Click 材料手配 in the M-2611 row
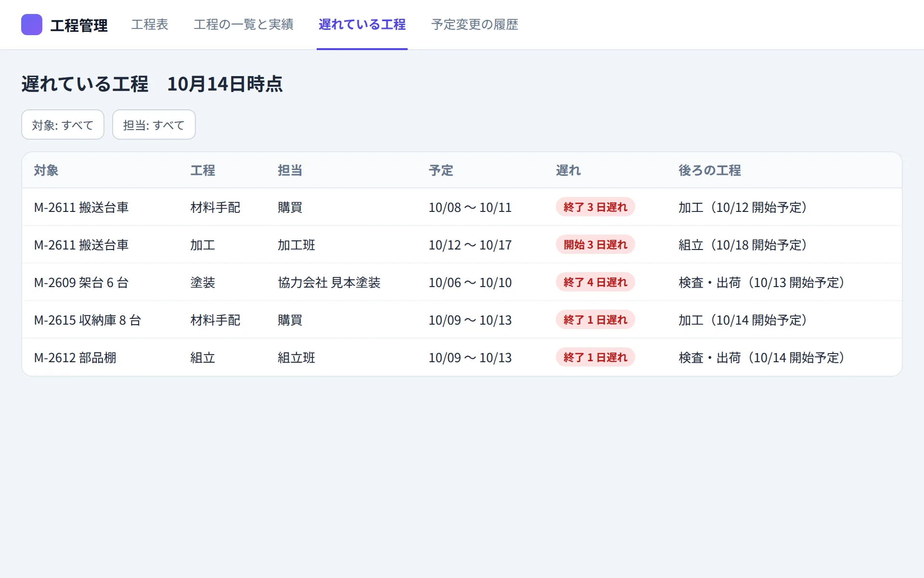The image size is (924, 578). pyautogui.click(x=215, y=208)
